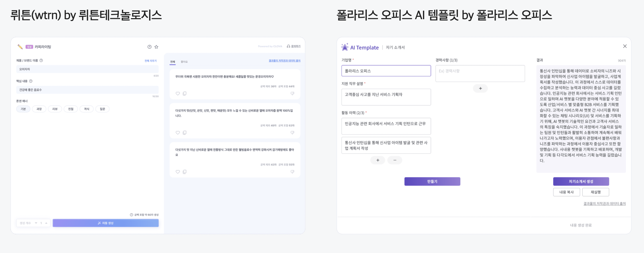Screen dimensions: 644x253
Task: Select the 격식 tone chip
Action: [86, 109]
